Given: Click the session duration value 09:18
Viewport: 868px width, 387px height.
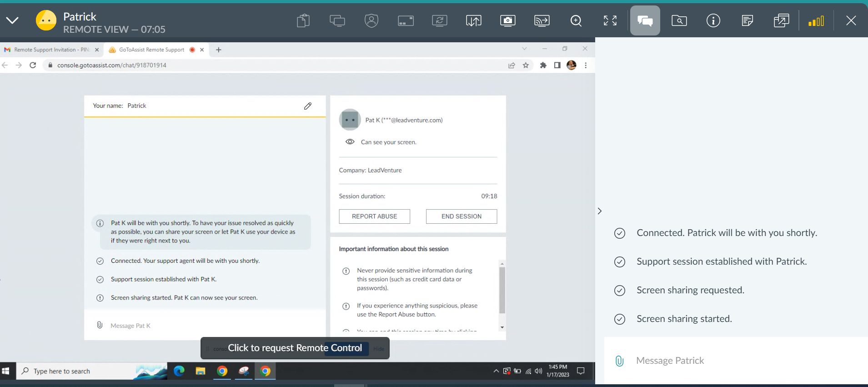Looking at the screenshot, I should pyautogui.click(x=489, y=196).
